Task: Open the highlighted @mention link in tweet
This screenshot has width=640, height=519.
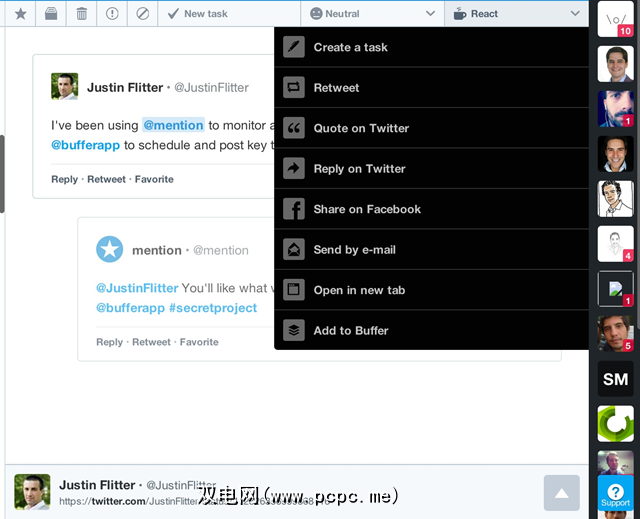Action: click(x=173, y=125)
